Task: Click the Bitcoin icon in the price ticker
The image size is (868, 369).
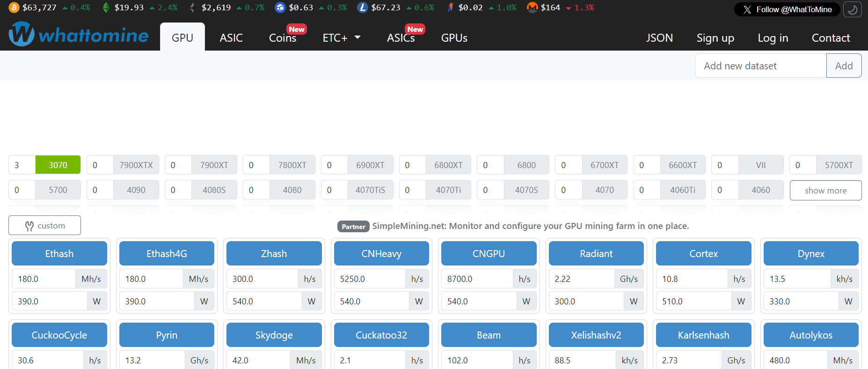Action: (x=14, y=7)
